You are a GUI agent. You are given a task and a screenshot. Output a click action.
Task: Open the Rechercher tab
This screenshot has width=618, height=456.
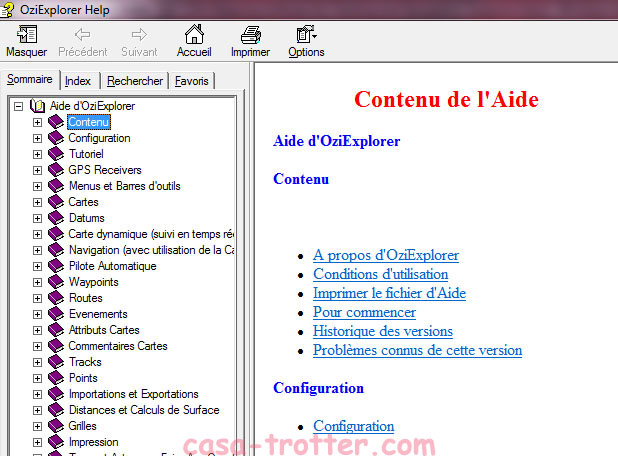pyautogui.click(x=135, y=81)
